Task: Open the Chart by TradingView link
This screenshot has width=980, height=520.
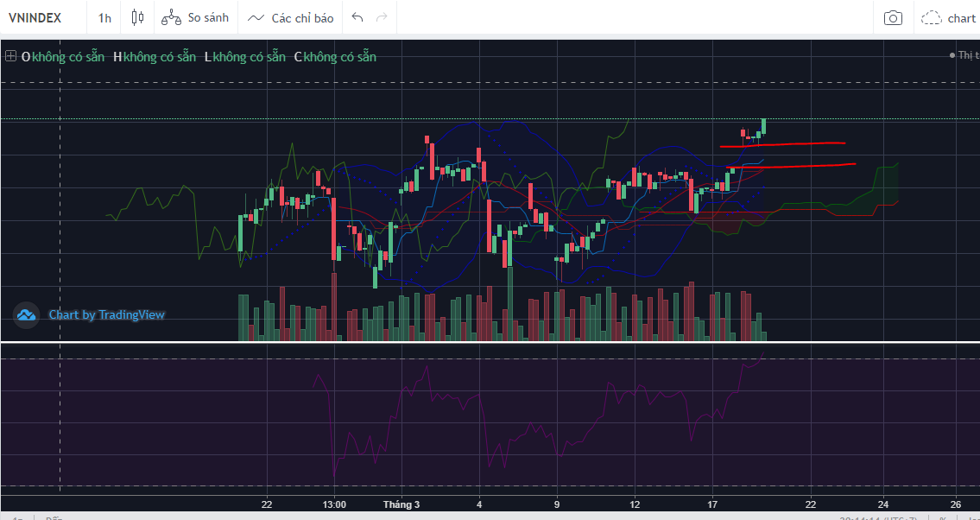Action: click(x=107, y=314)
